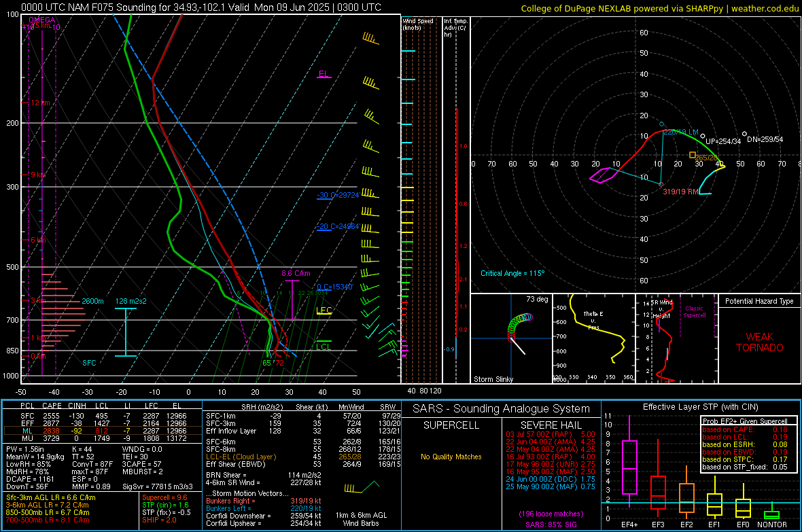802x532 pixels.
Task: Click the SigSvr = 77815 m3/s3 value
Action: point(158,486)
